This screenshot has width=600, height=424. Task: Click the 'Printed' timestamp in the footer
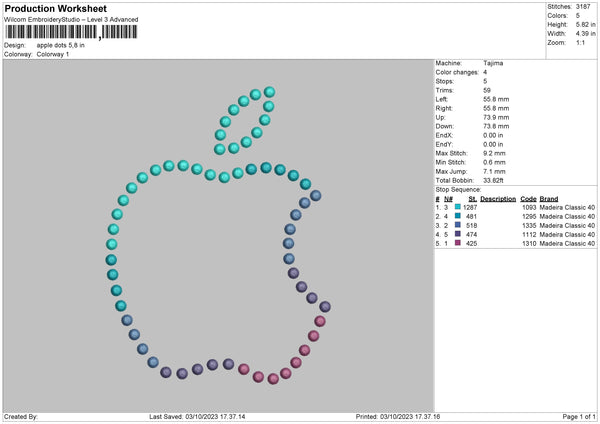[398, 416]
